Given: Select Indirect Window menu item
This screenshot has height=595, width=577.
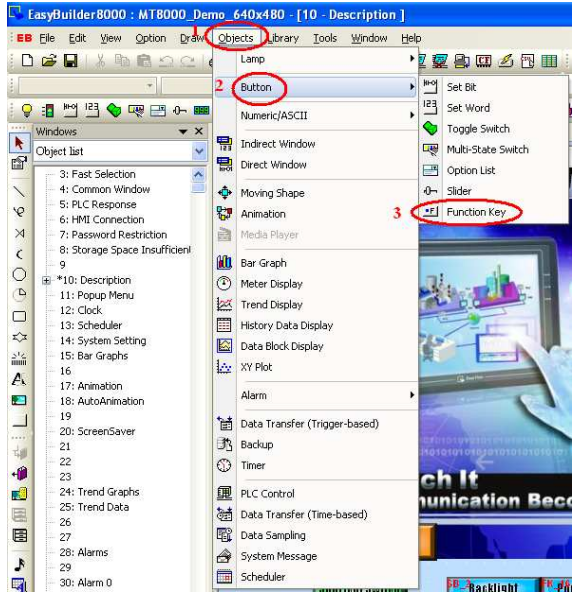Looking at the screenshot, I should coord(316,144).
